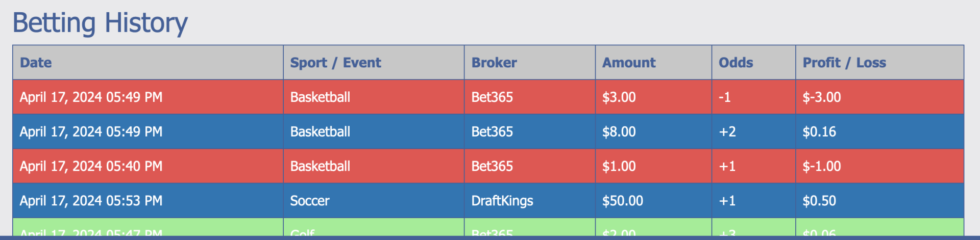
Task: Select the $50.00 amount cell
Action: (x=622, y=201)
